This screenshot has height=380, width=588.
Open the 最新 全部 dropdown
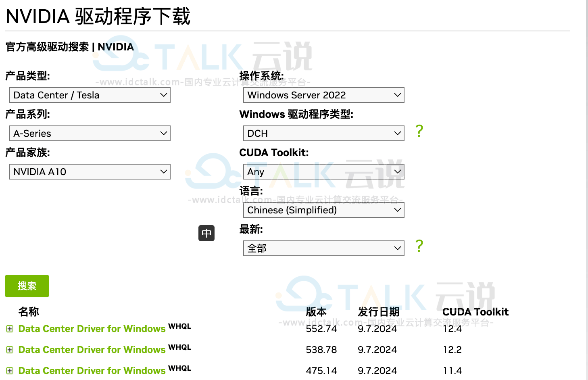point(324,248)
